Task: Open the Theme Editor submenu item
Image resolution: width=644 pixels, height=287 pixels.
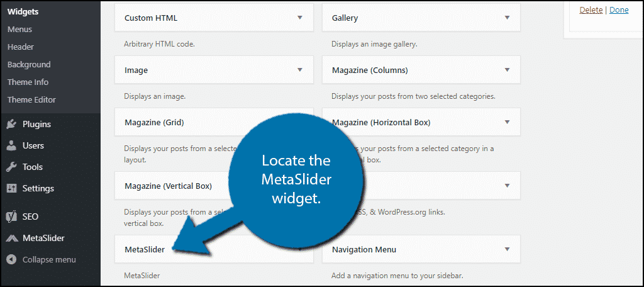Action: [31, 100]
